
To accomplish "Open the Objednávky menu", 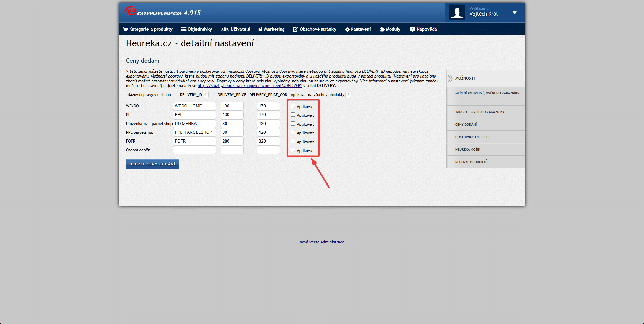I will (197, 29).
